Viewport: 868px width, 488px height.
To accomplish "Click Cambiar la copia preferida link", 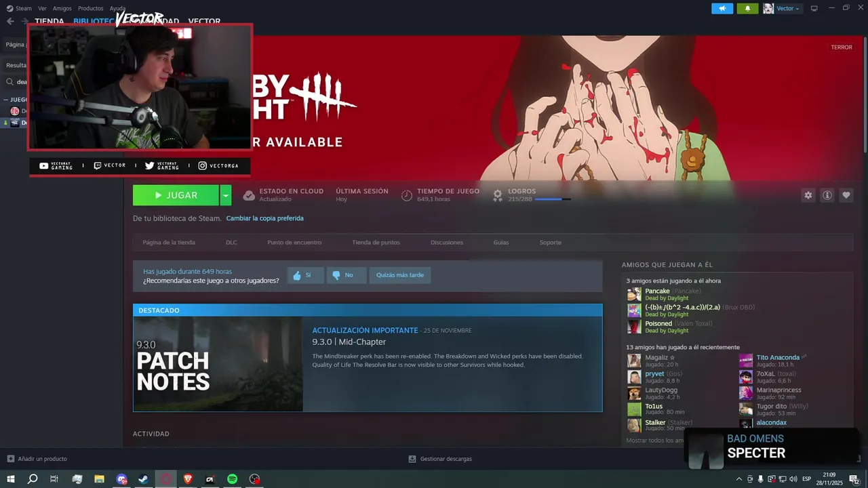I will point(264,218).
